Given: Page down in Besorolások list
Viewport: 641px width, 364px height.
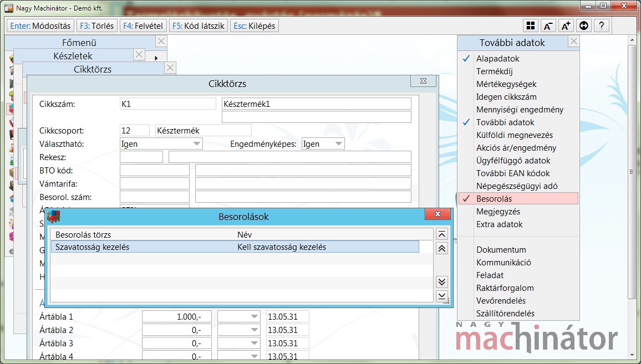Looking at the screenshot, I should [442, 282].
